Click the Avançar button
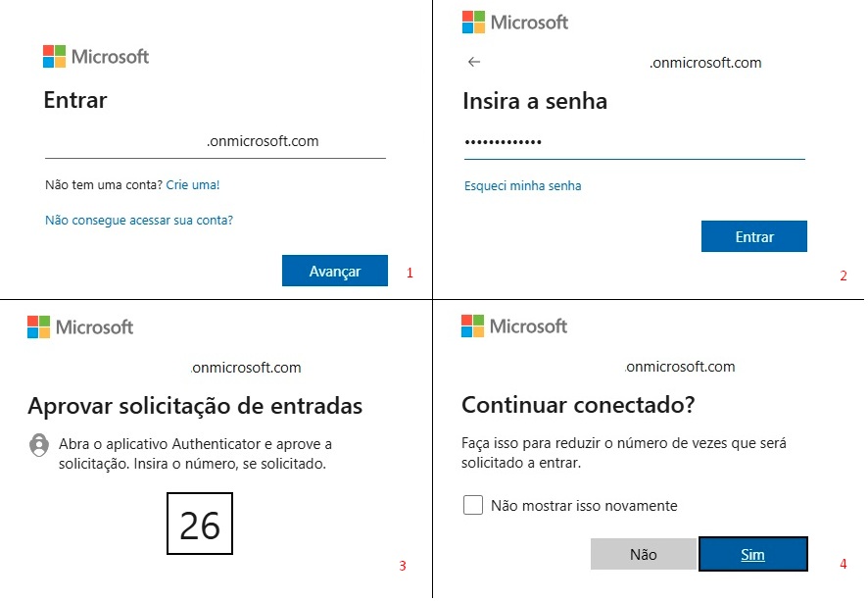 click(335, 271)
